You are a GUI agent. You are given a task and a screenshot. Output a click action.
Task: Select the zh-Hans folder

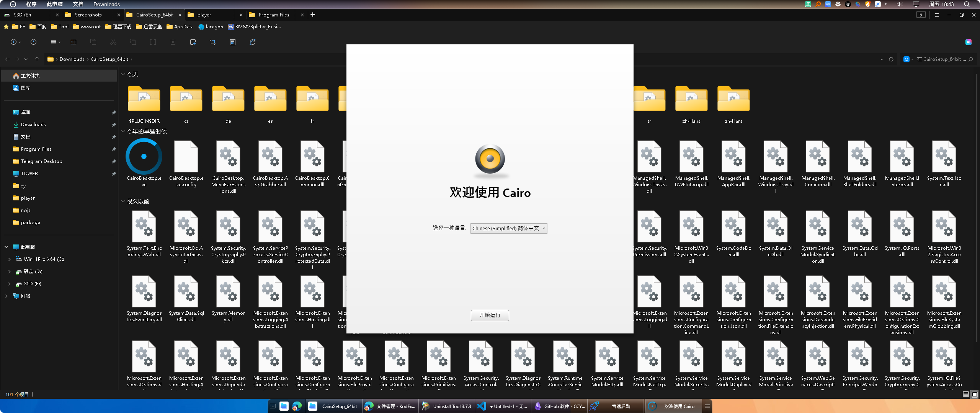[691, 104]
